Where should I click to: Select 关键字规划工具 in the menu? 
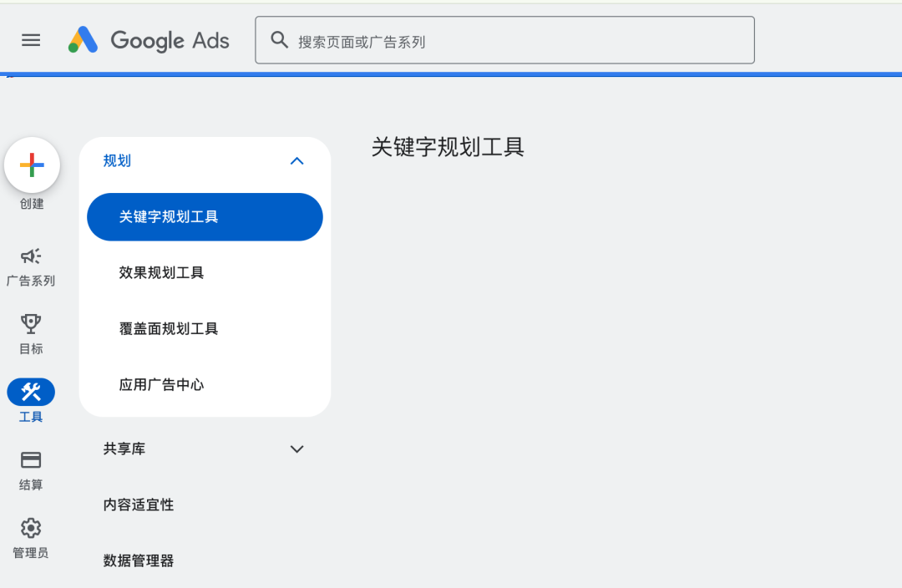205,217
